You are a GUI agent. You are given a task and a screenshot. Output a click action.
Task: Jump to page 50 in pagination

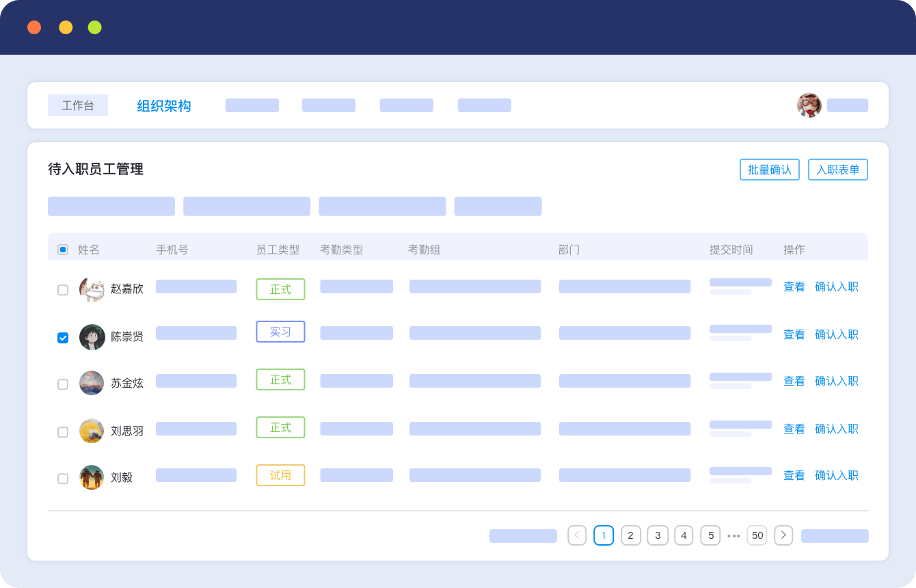pyautogui.click(x=757, y=535)
